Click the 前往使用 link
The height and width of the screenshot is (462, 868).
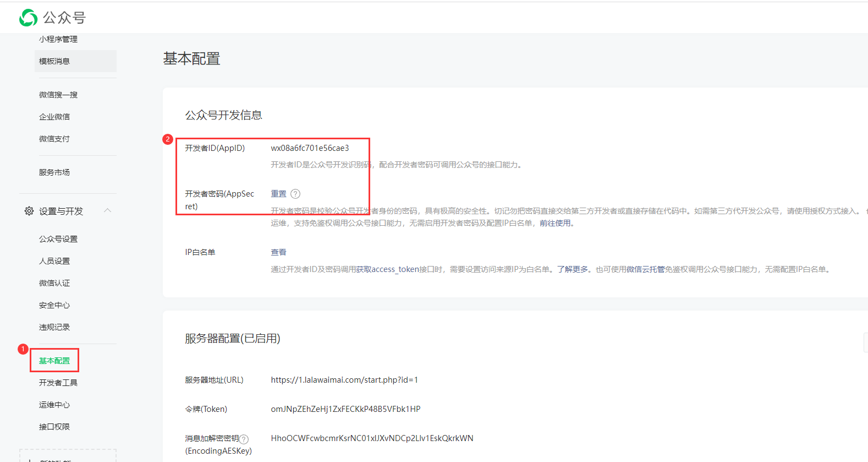coord(555,223)
